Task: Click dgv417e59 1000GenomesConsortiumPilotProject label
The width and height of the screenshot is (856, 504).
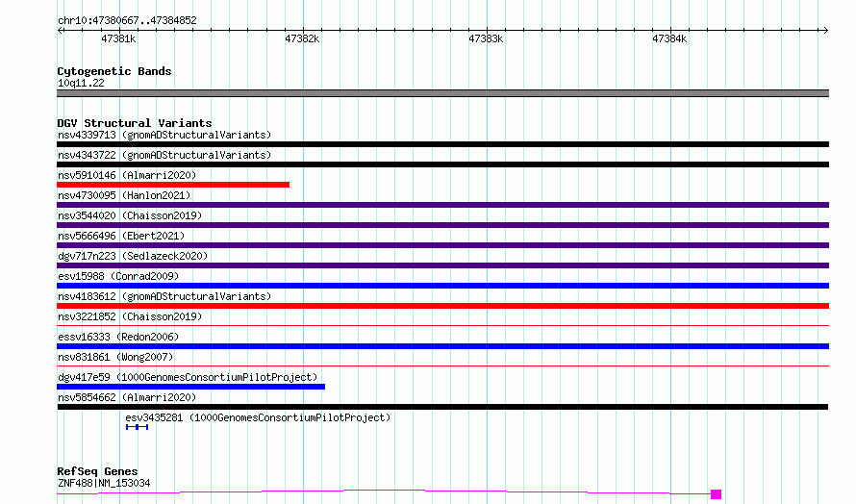Action: click(x=188, y=377)
